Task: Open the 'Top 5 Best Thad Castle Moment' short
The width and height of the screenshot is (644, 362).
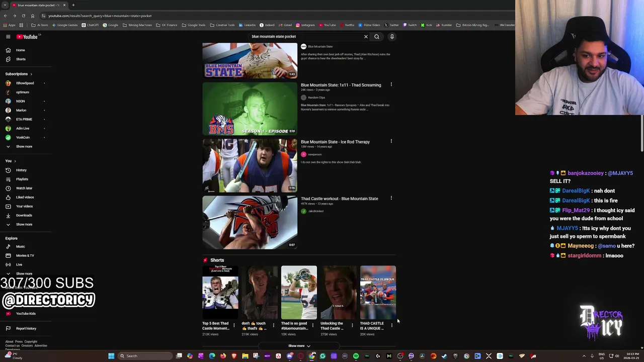Action: pos(220,292)
